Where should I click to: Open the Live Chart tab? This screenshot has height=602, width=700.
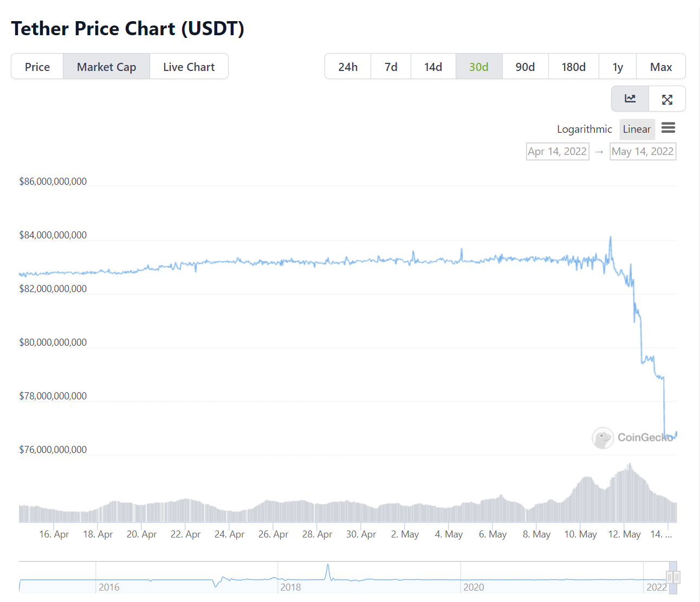pyautogui.click(x=189, y=67)
